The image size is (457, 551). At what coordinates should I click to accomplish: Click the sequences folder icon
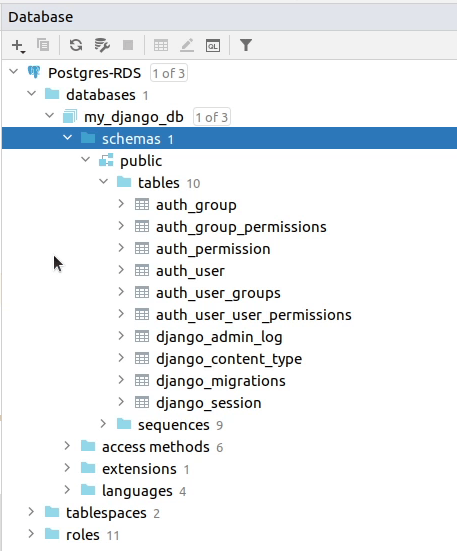(x=124, y=424)
